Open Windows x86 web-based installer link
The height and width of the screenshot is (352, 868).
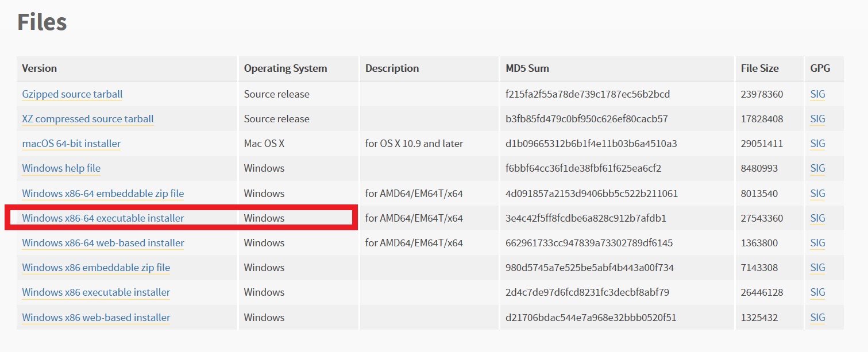[x=96, y=318]
